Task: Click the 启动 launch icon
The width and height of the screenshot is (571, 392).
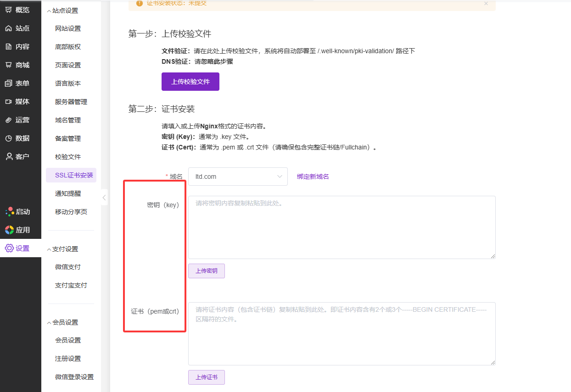Action: (x=10, y=211)
